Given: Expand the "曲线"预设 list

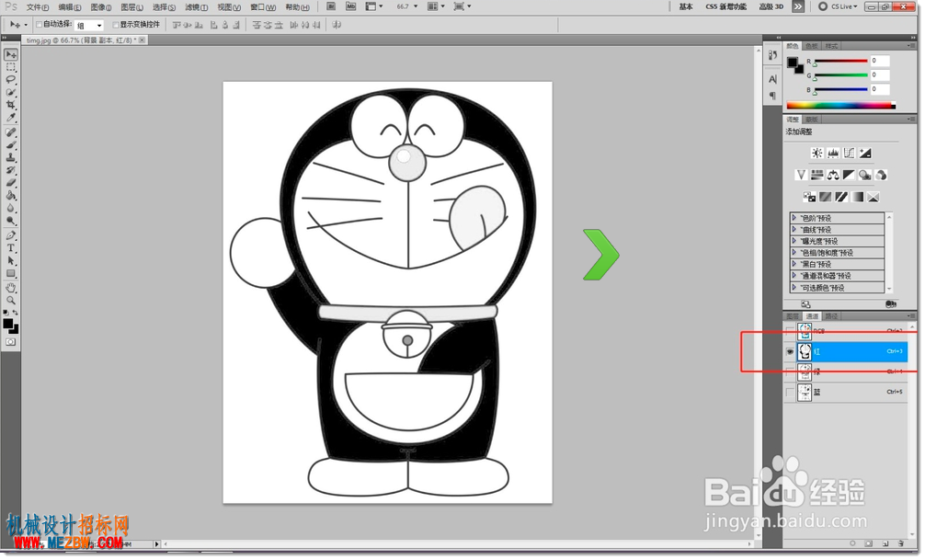Looking at the screenshot, I should point(837,230).
